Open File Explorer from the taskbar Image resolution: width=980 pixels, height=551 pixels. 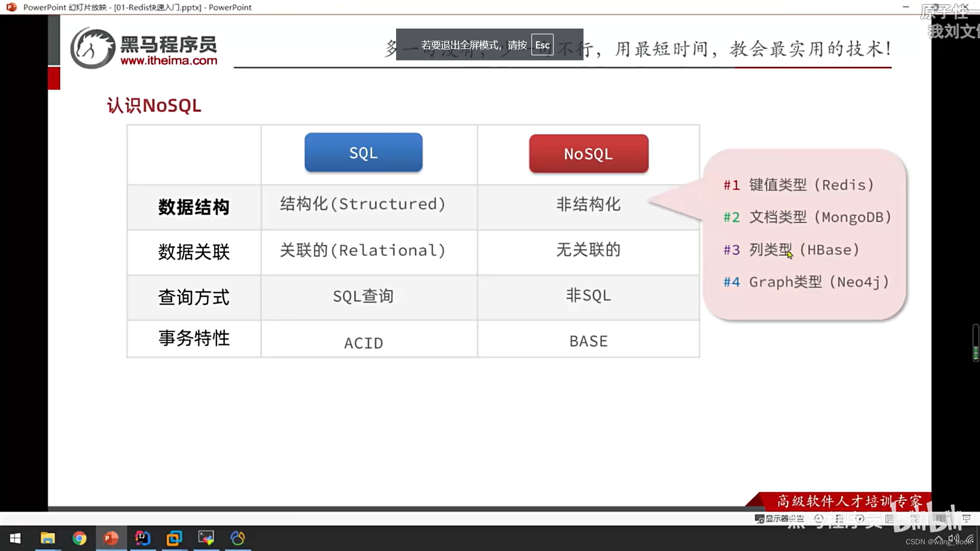47,538
